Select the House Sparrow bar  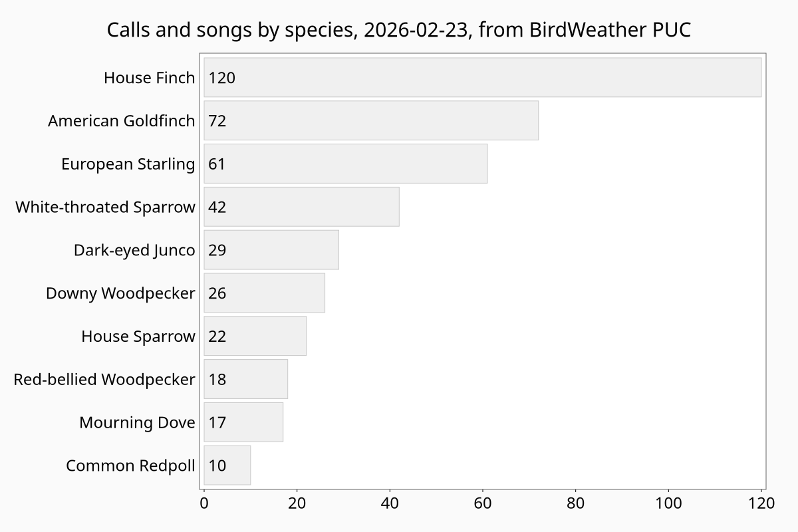(255, 336)
